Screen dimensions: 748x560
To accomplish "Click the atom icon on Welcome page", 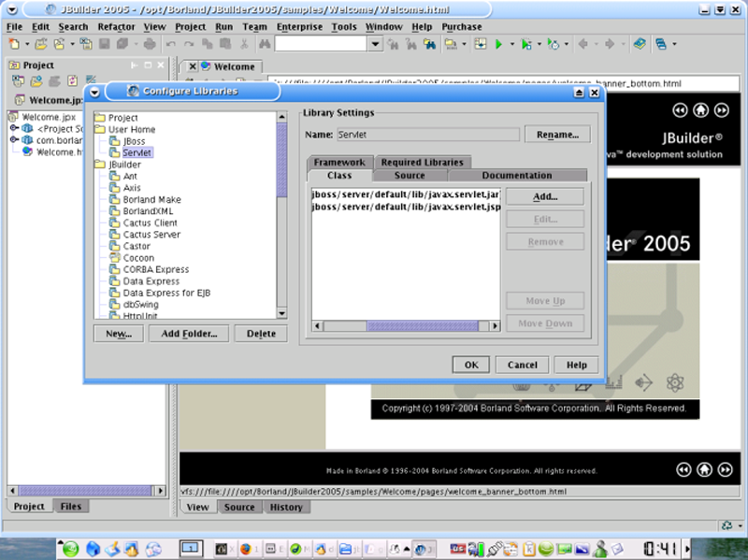I will pyautogui.click(x=675, y=382).
